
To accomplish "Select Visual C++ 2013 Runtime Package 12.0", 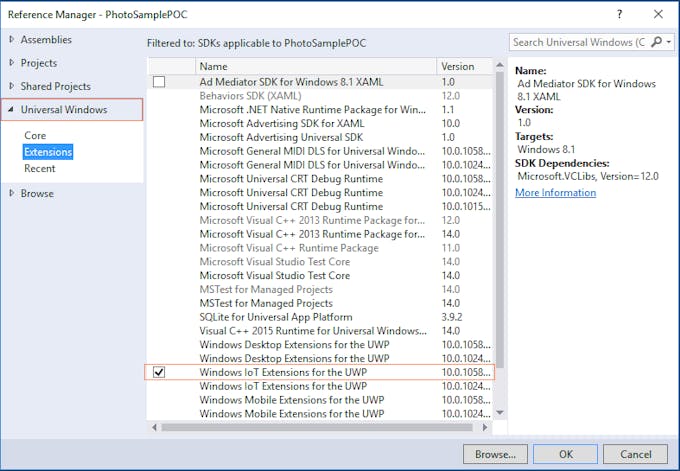I will [320, 220].
